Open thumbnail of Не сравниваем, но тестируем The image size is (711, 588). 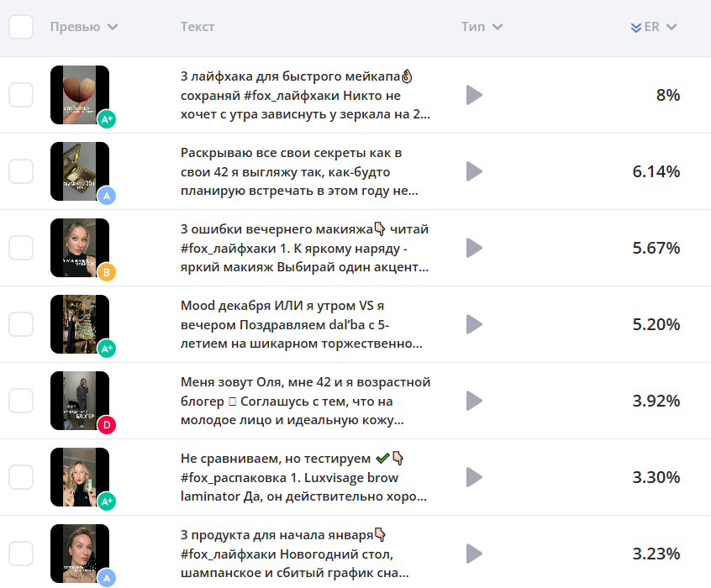[80, 477]
